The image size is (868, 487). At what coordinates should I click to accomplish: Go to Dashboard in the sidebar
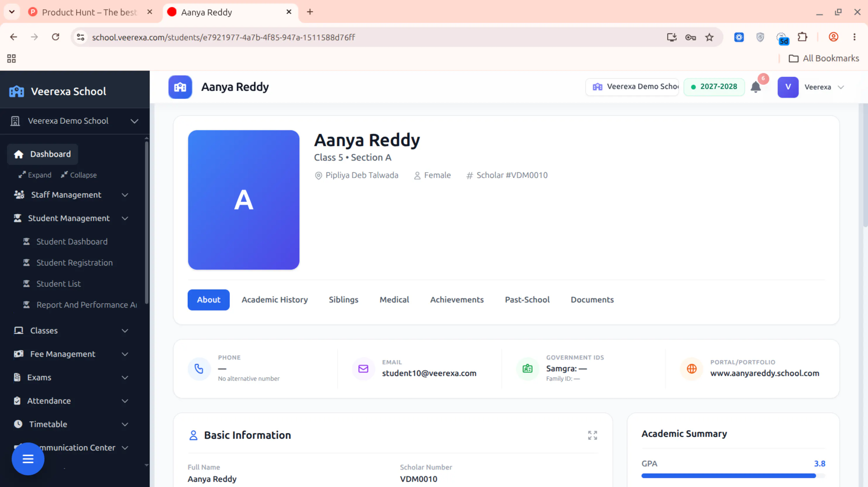(42, 154)
